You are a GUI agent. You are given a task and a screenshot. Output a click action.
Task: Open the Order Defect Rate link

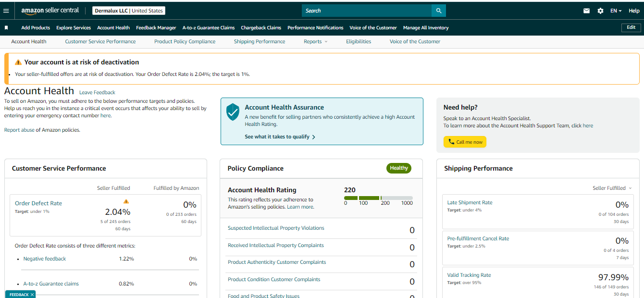(x=38, y=203)
